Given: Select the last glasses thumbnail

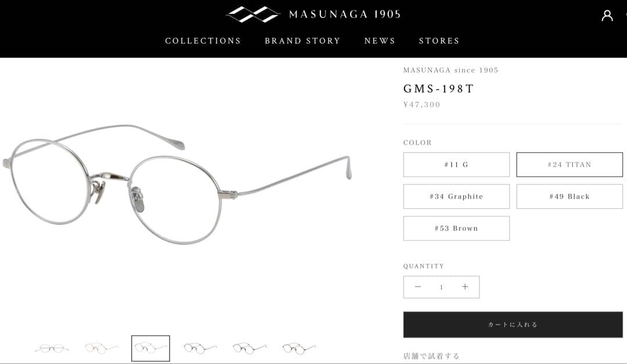Looking at the screenshot, I should [x=299, y=348].
